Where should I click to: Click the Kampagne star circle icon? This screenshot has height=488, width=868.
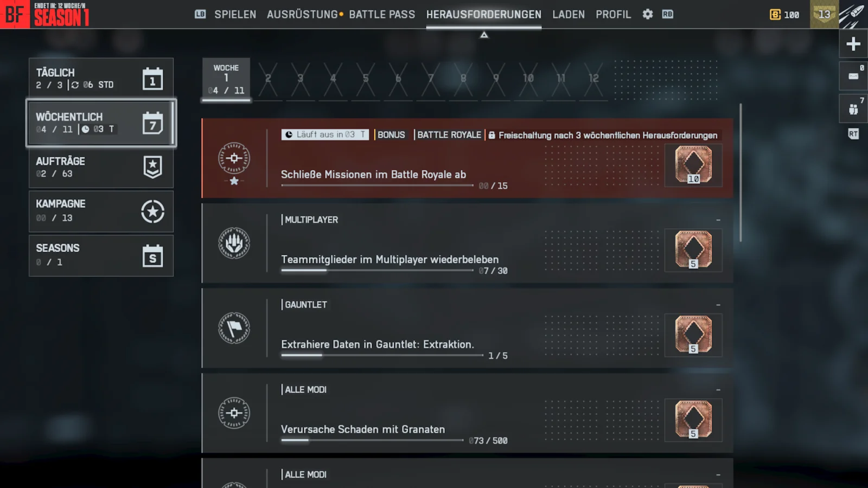152,211
